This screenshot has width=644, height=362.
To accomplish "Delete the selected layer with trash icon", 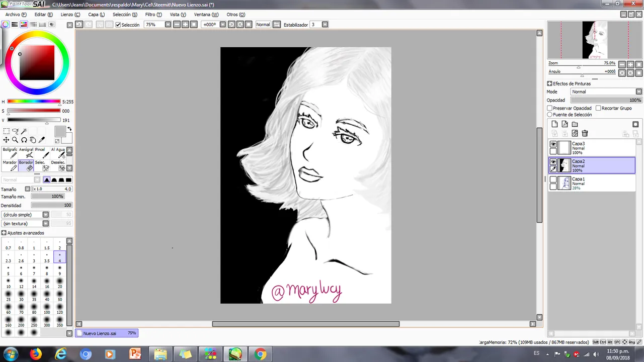I will pyautogui.click(x=585, y=133).
